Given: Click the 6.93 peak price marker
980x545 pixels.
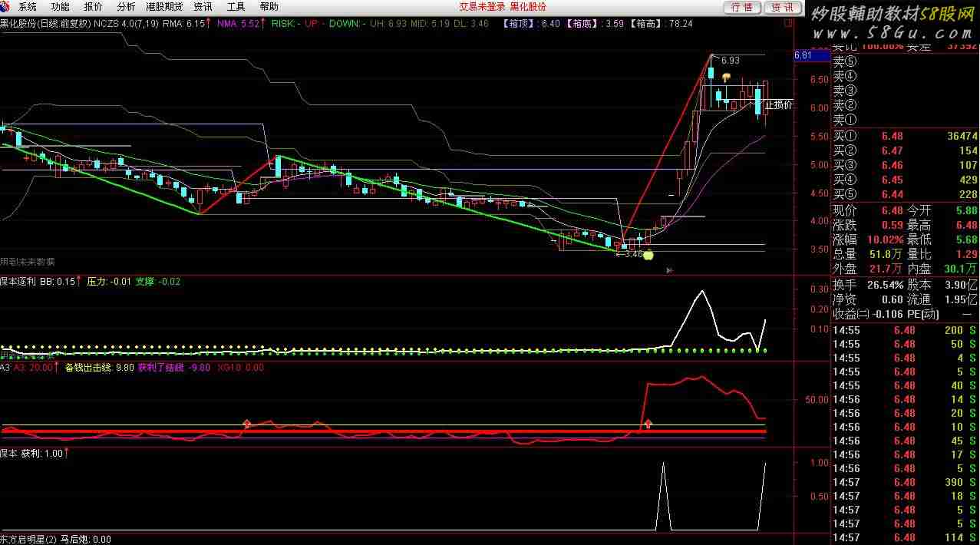Looking at the screenshot, I should (729, 60).
